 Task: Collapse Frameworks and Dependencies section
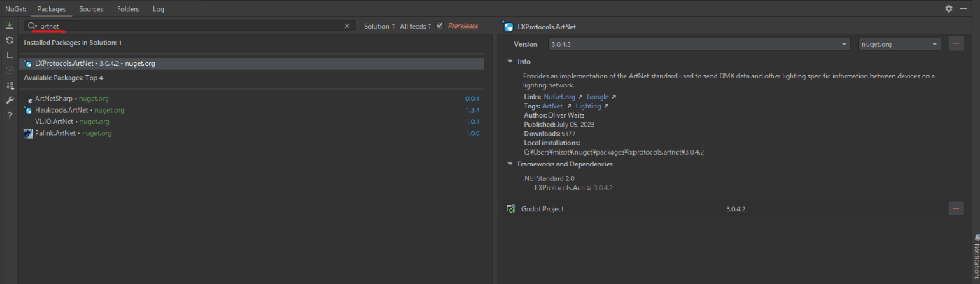[x=510, y=164]
